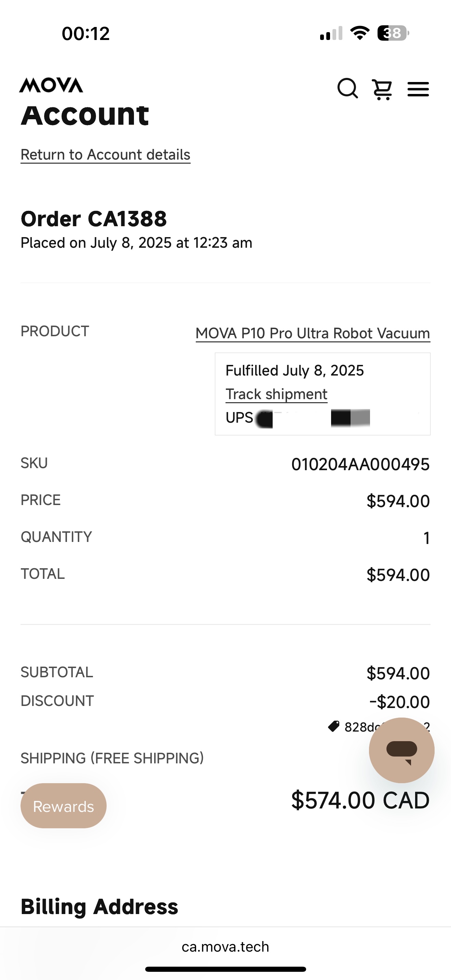Open MOVA P10 Pro Ultra Robot Vacuum link
Viewport: 451px width, 980px height.
coord(313,333)
